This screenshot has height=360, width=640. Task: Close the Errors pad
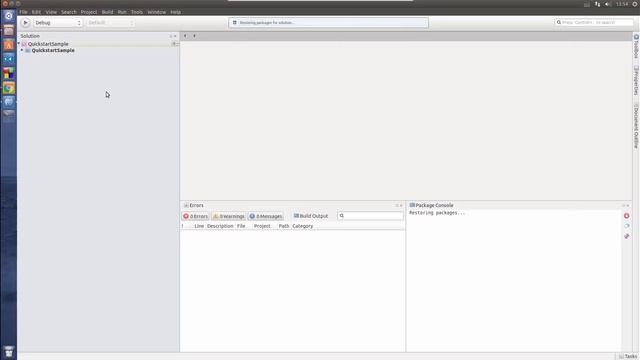401,206
